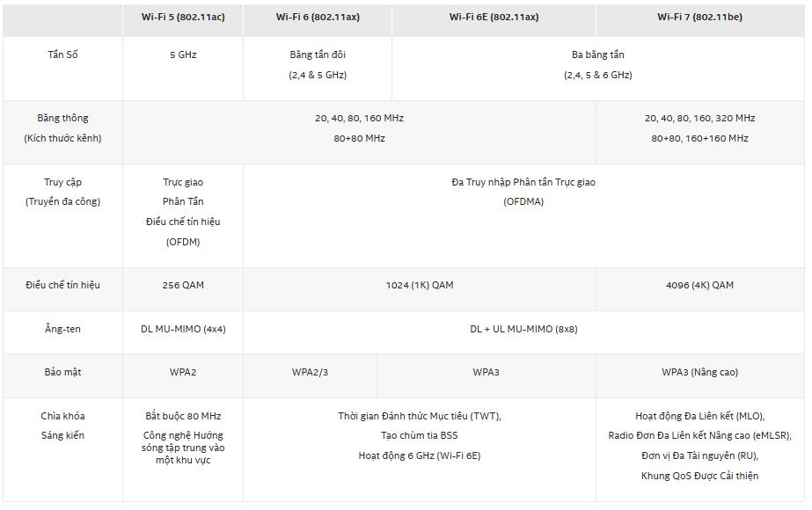The image size is (812, 510).
Task: Click the (OFDM) text in Wi-Fi 5 column
Action: click(183, 243)
